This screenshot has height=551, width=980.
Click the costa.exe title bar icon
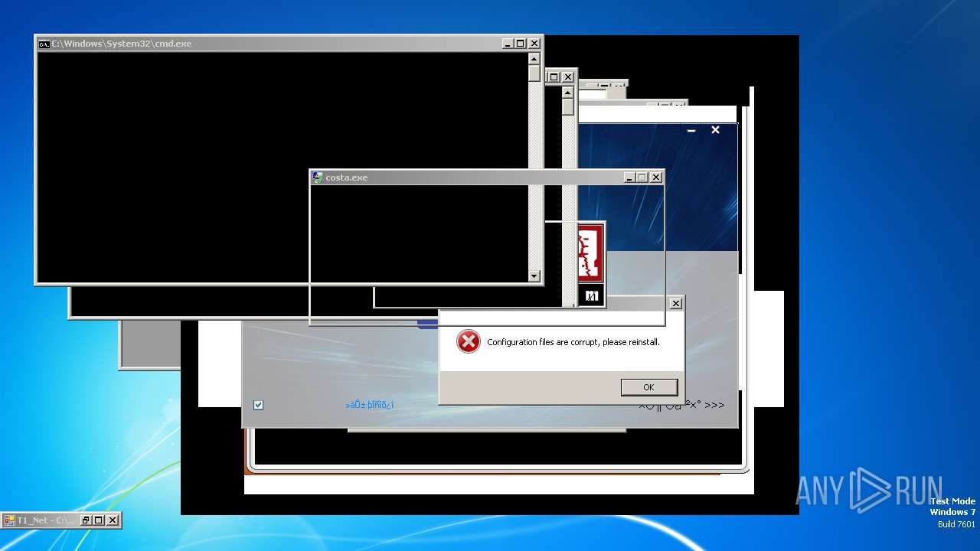pyautogui.click(x=318, y=178)
